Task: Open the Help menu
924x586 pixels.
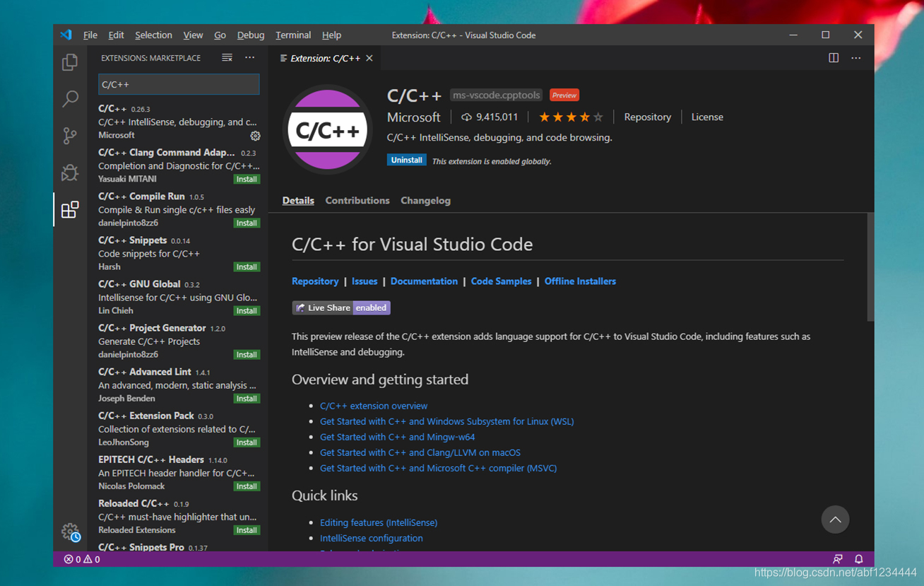Action: (331, 35)
